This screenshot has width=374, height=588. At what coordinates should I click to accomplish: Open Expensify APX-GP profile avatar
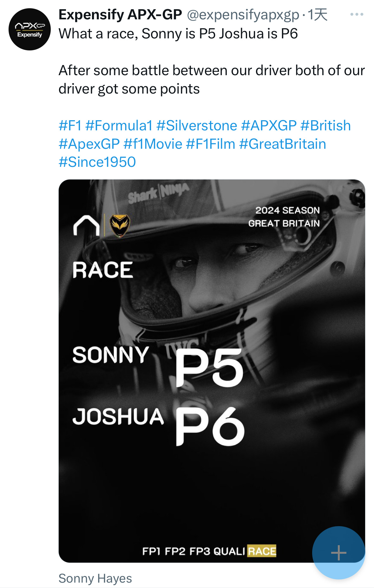click(30, 29)
